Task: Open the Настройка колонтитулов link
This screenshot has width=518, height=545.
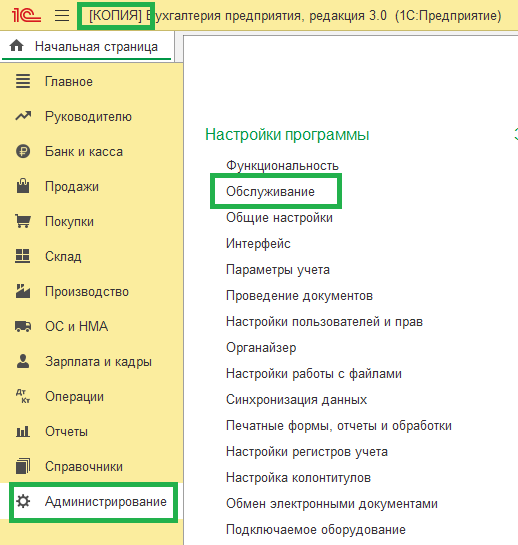Action: coord(298,478)
